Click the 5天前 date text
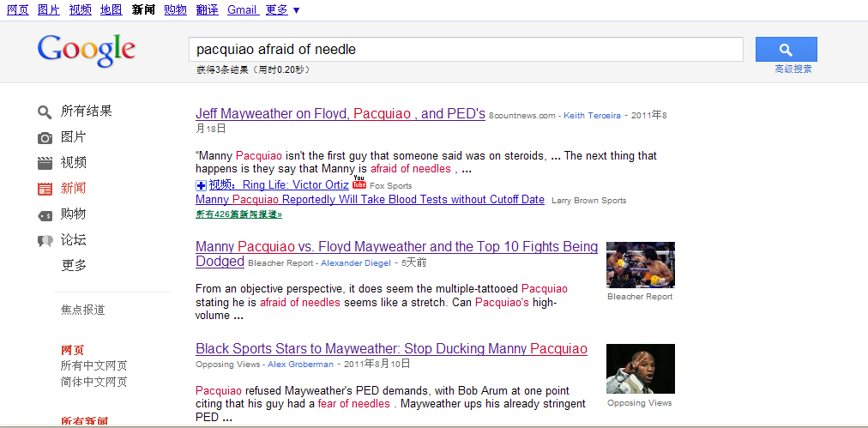The image size is (868, 428). tap(414, 262)
